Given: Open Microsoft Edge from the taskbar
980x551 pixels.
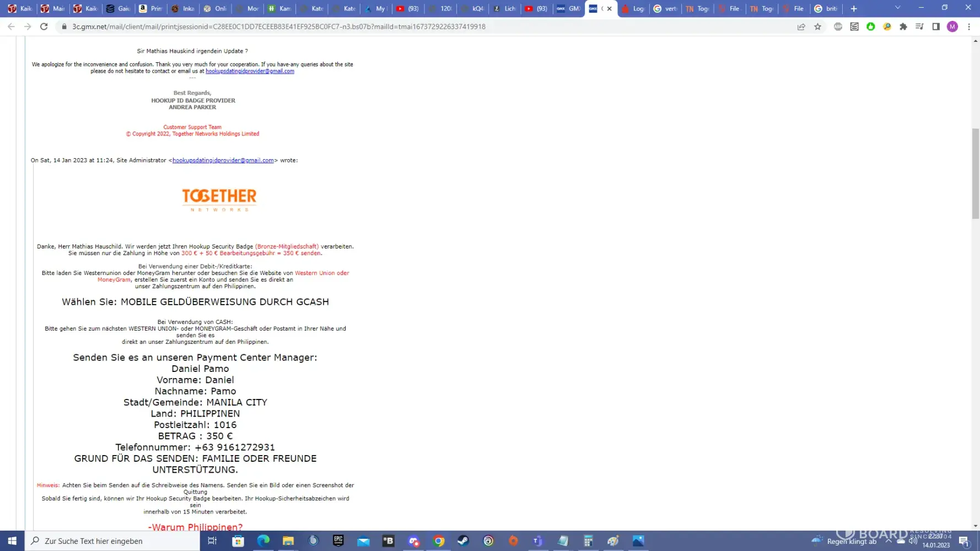Looking at the screenshot, I should 263,541.
